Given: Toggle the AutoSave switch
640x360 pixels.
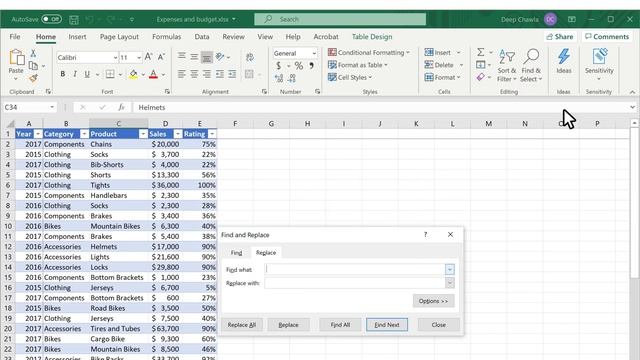Looking at the screenshot, I should [x=51, y=19].
